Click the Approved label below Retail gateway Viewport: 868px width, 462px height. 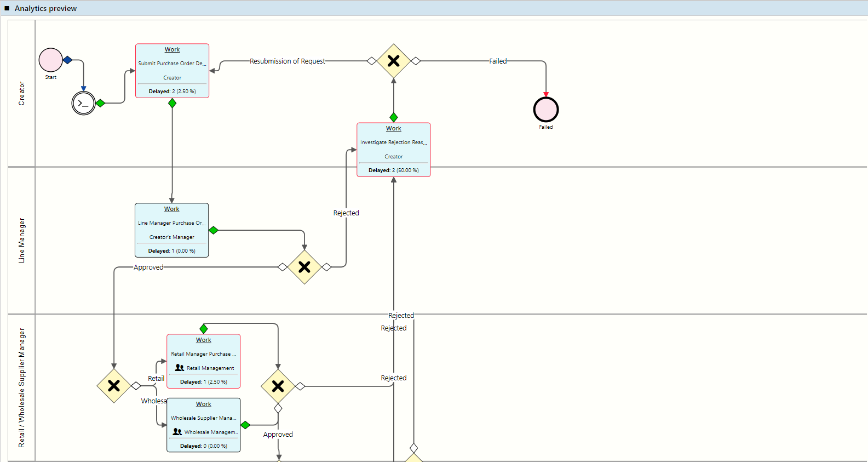click(x=278, y=434)
